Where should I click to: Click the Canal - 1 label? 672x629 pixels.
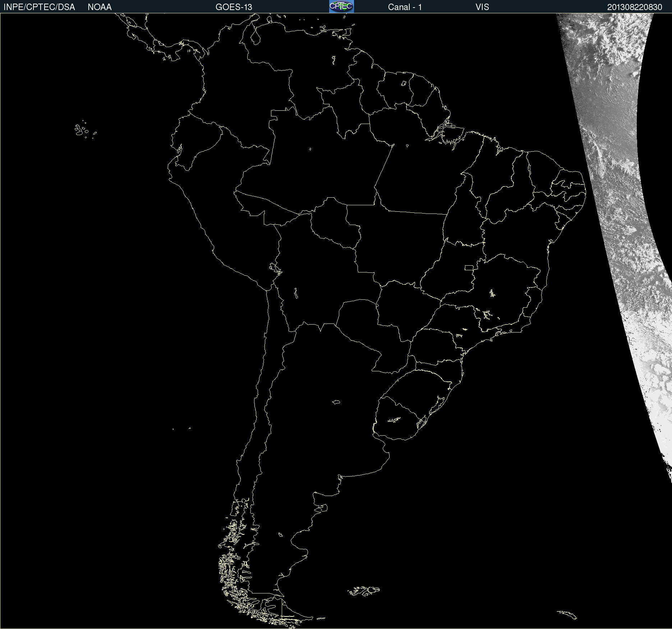point(405,7)
